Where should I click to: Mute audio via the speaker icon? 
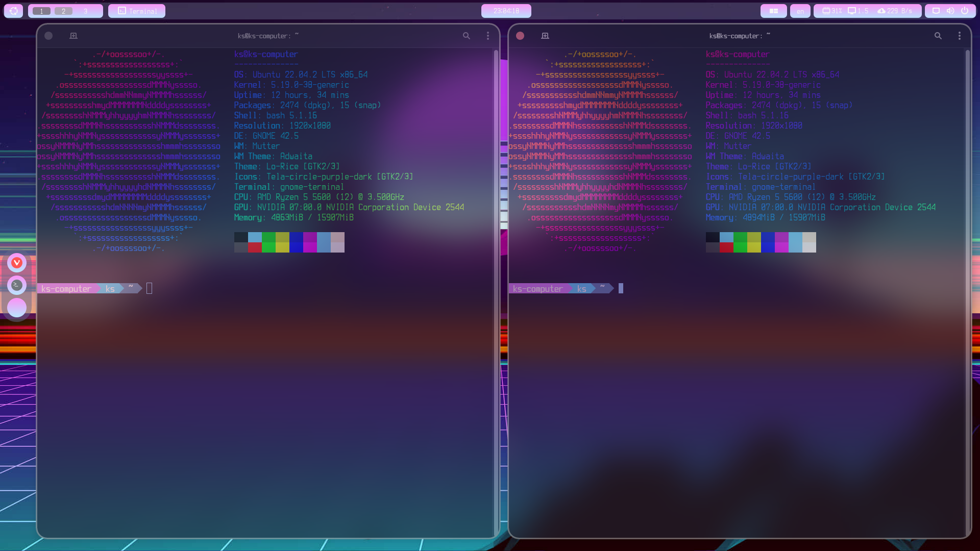click(950, 11)
